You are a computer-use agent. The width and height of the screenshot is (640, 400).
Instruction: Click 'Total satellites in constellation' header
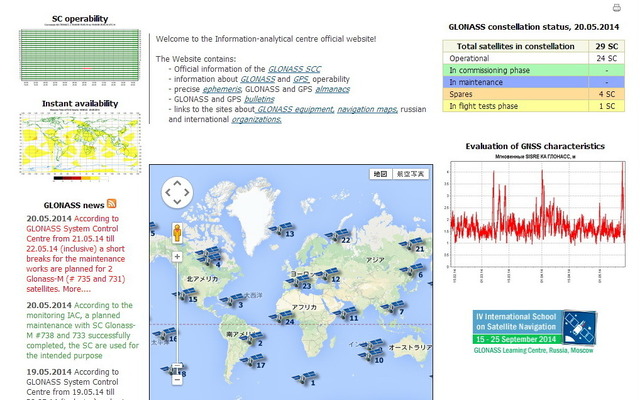516,46
